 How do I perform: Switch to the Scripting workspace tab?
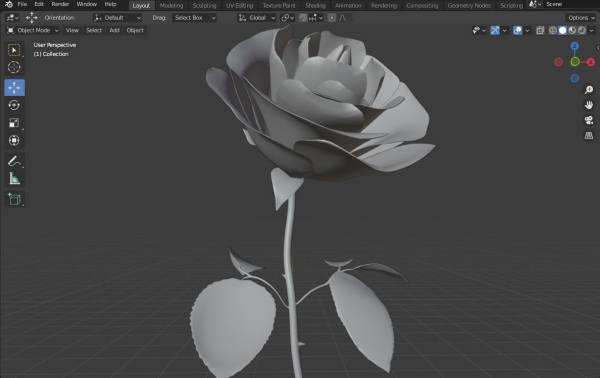511,5
